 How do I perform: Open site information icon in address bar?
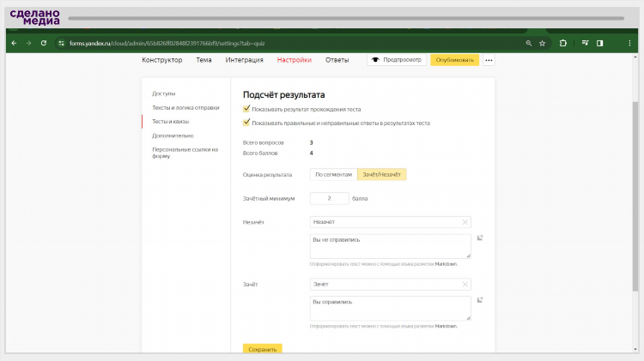coord(61,43)
